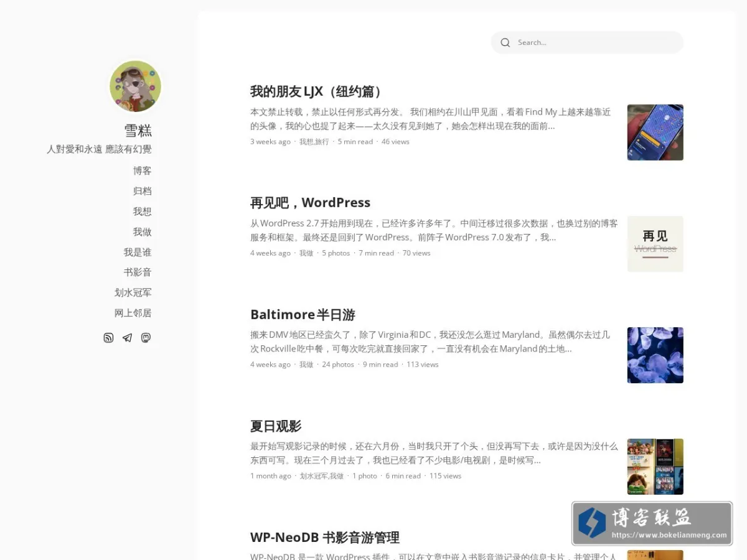Click the site title 雪糕
Image resolution: width=747 pixels, height=560 pixels.
click(138, 131)
